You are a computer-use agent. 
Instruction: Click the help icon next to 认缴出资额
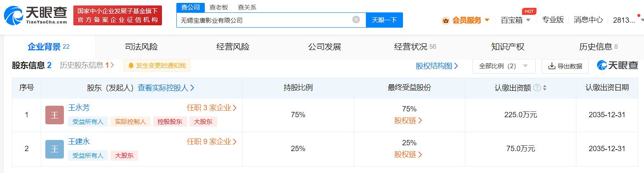click(537, 88)
